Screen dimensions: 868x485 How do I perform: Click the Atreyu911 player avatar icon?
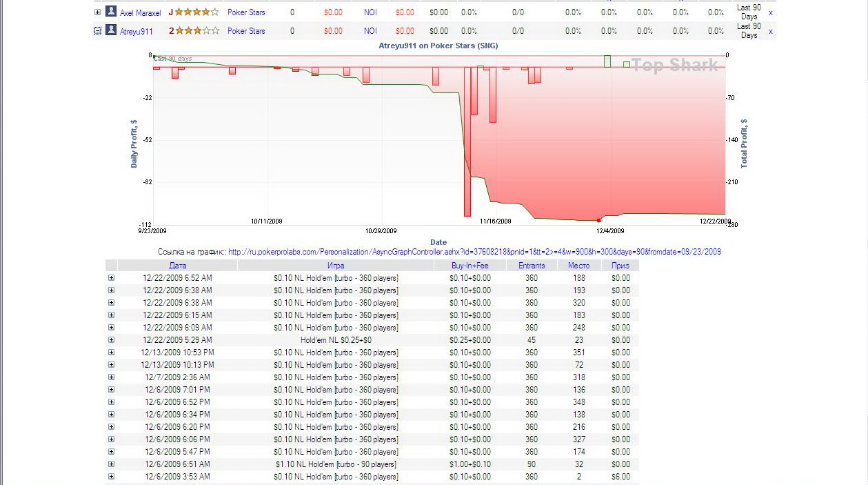click(111, 30)
